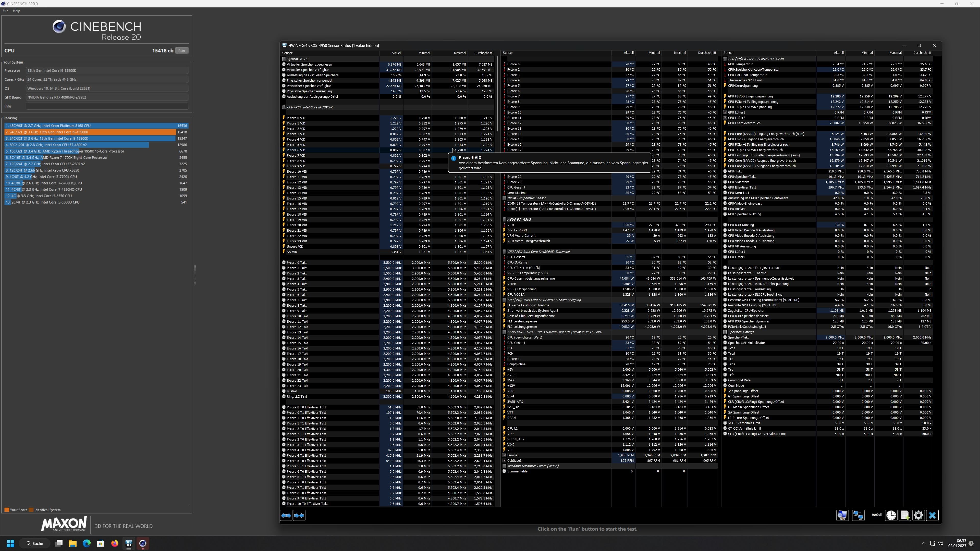Click the first sensor column scrollbar

[497, 94]
